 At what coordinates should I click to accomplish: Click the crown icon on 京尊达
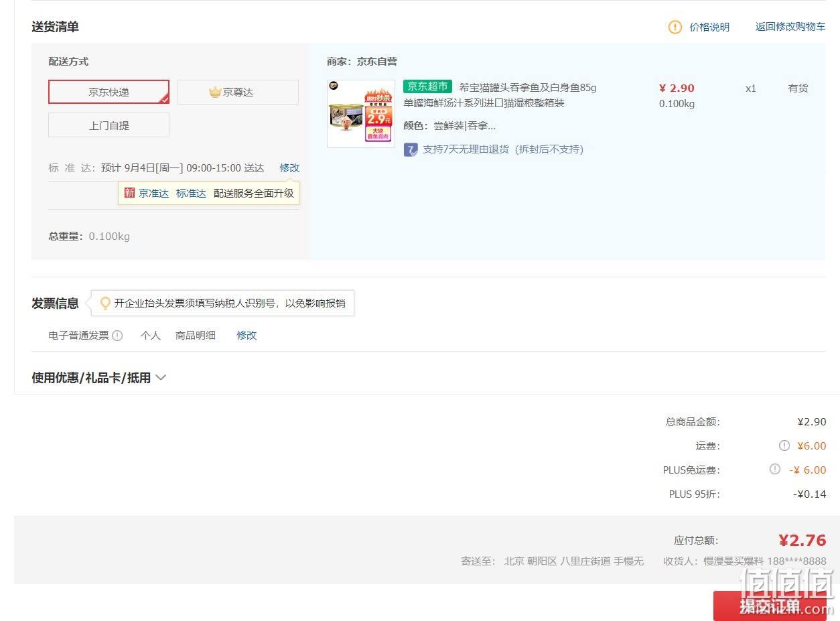[215, 92]
